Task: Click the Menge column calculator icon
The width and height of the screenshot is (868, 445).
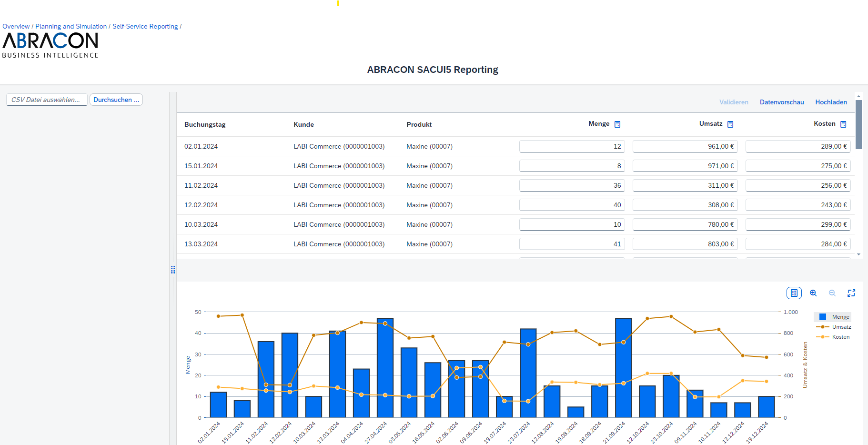Action: 617,124
